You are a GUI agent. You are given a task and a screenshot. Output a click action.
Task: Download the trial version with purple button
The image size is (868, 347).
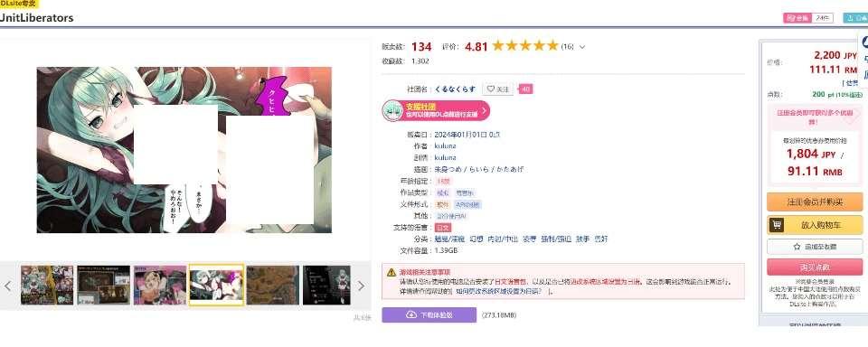tap(429, 314)
